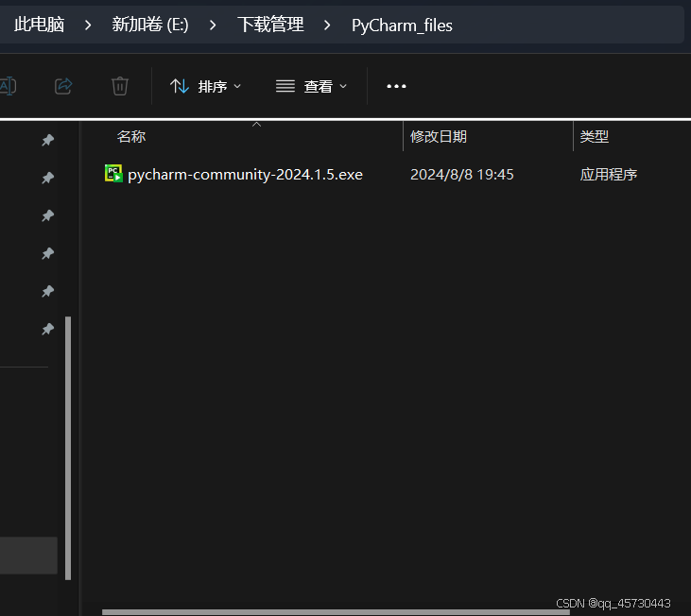
Task: Click the PyCharm installer file icon
Action: (x=113, y=173)
